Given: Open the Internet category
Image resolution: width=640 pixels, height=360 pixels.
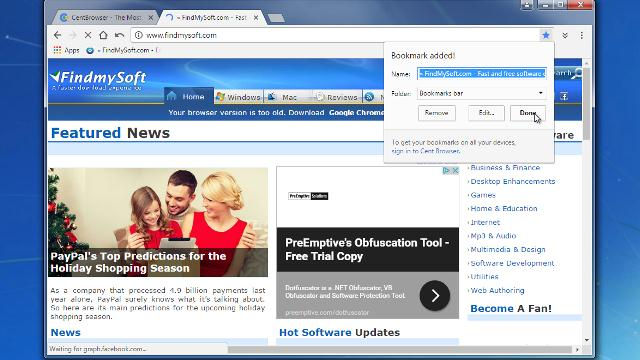Looking at the screenshot, I should pos(485,222).
